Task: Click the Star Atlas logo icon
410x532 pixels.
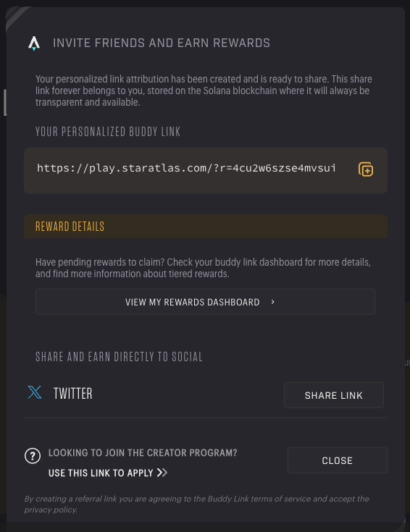Action: (x=34, y=43)
